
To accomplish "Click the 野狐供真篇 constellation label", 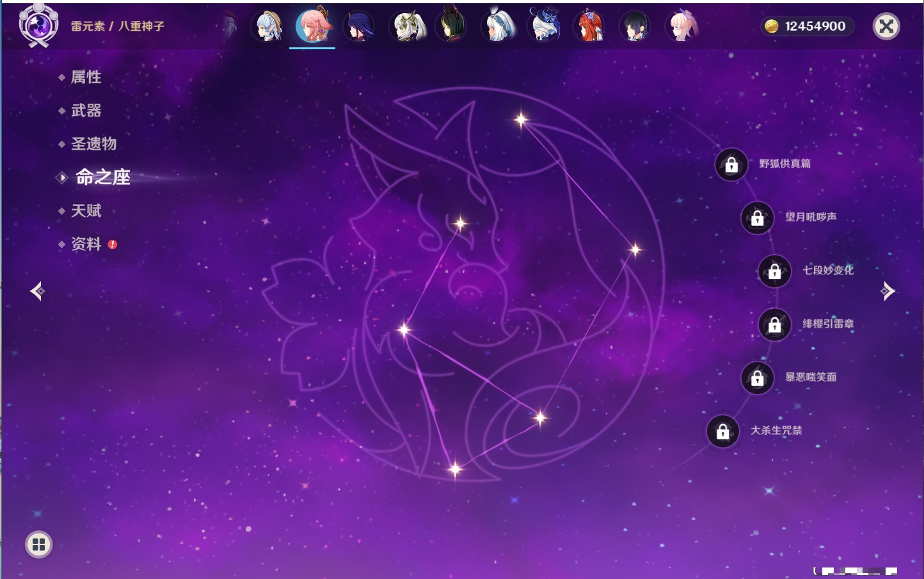I will click(785, 164).
